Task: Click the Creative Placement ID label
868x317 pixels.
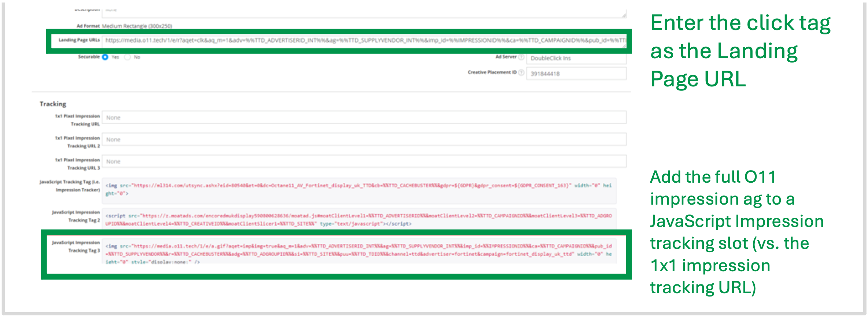Action: pos(492,72)
